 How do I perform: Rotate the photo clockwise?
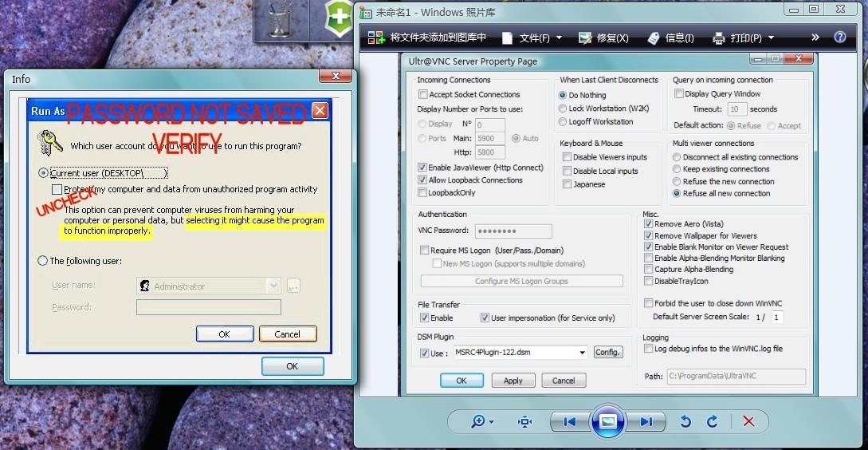(x=713, y=422)
